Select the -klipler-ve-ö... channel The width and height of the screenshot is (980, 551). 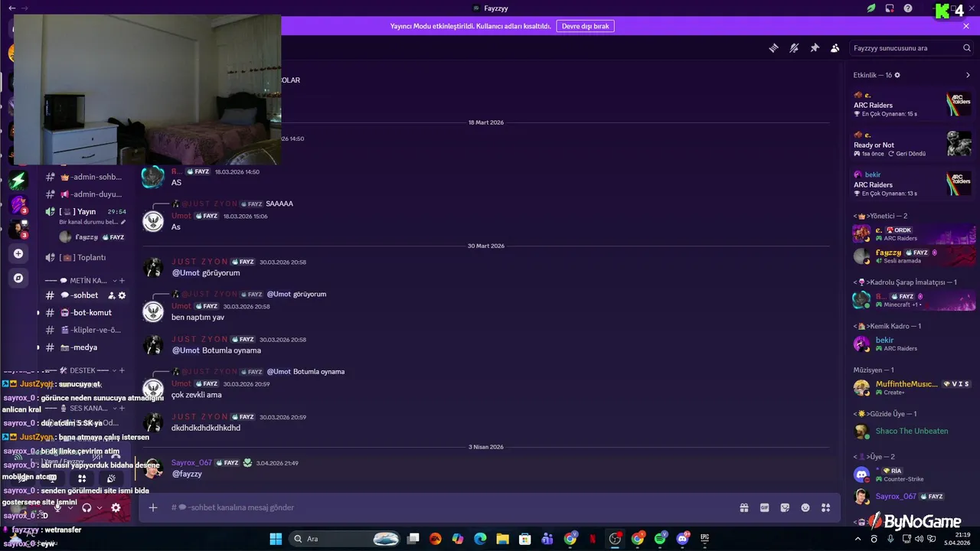(85, 330)
